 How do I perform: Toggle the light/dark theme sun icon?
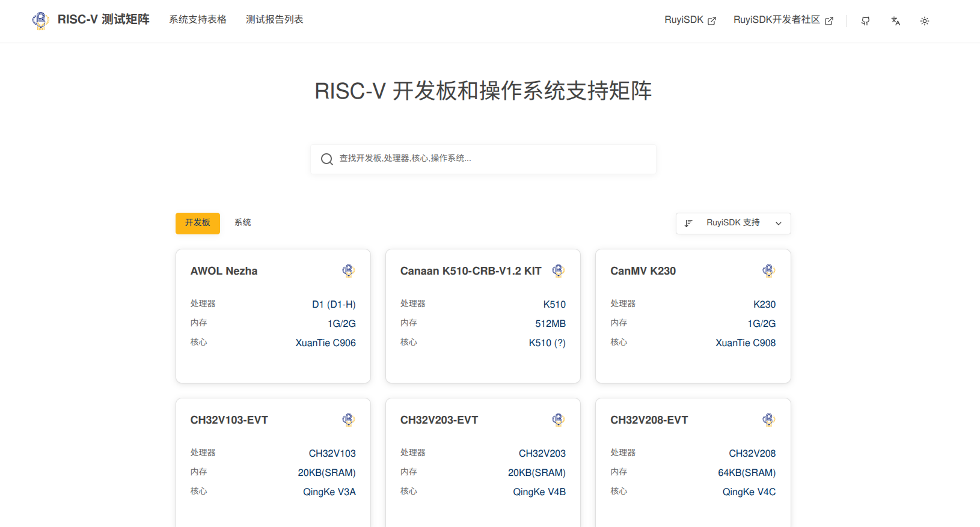(925, 21)
